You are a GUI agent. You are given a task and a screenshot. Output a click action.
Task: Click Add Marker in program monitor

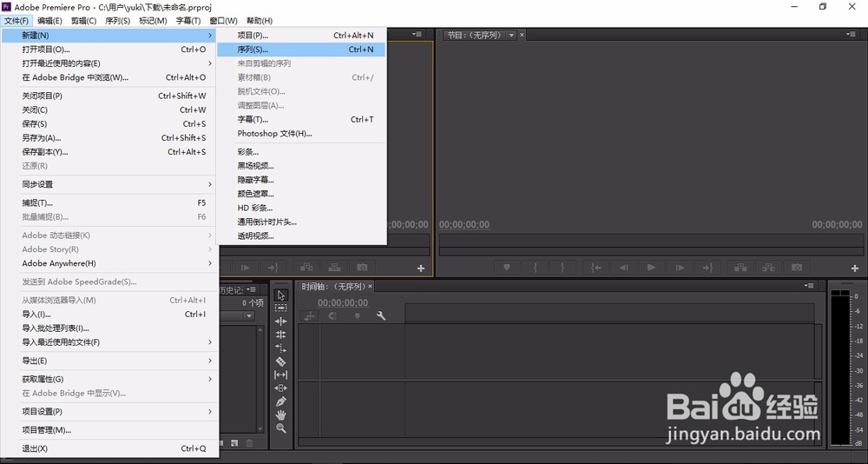[506, 268]
